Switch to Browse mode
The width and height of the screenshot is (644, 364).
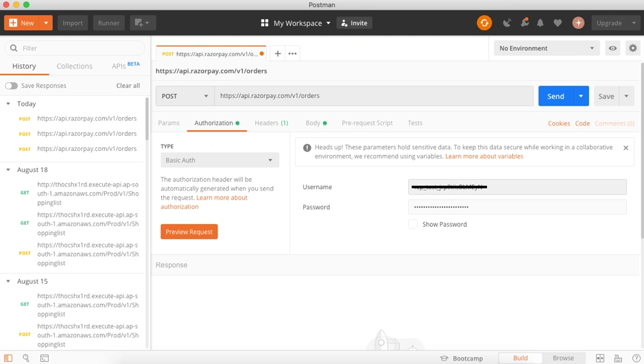(x=563, y=358)
